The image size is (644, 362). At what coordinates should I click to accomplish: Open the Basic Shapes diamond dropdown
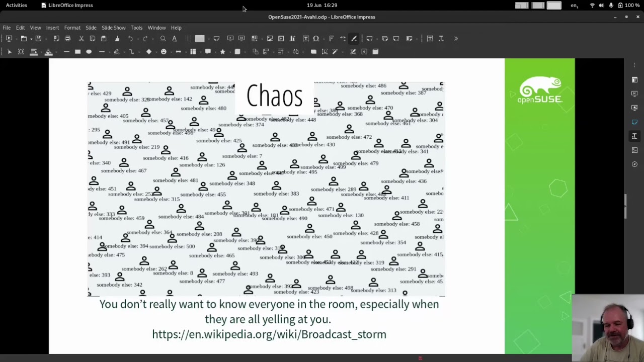156,52
